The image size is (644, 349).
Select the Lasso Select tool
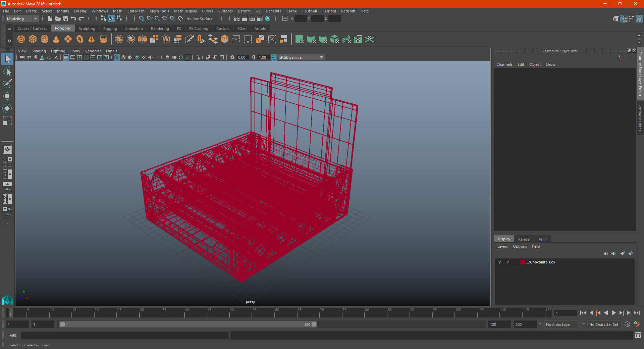click(x=7, y=71)
